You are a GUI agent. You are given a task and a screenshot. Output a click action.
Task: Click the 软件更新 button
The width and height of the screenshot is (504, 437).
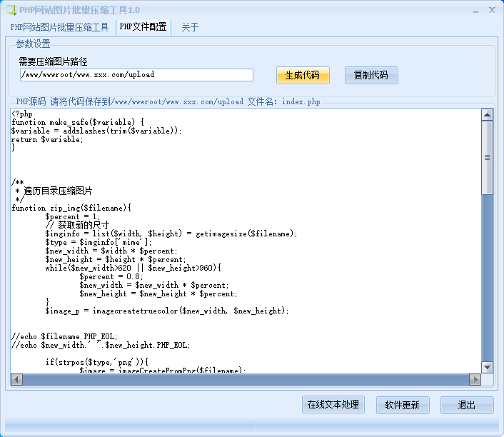coord(403,405)
